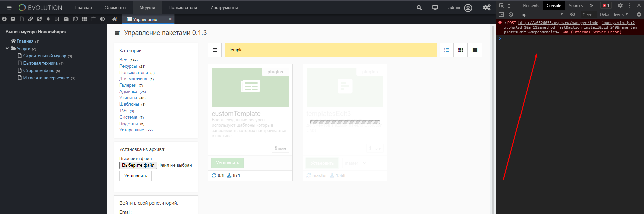Open Бытовая техника tree item

click(x=40, y=63)
